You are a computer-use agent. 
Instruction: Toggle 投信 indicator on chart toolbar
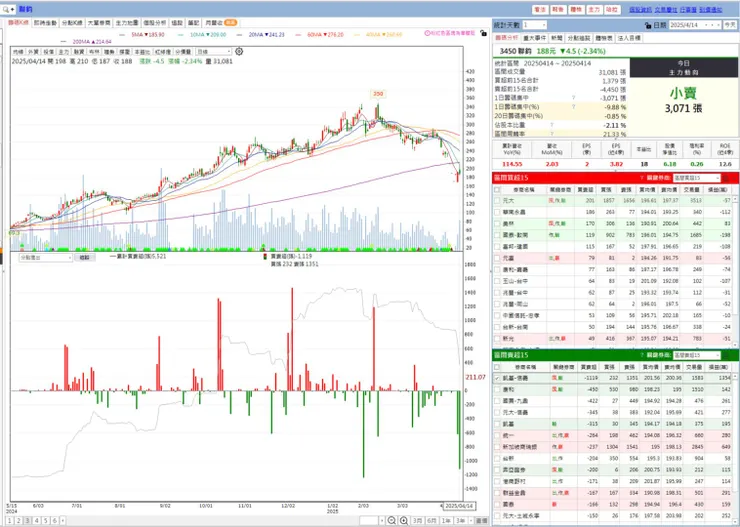48,52
